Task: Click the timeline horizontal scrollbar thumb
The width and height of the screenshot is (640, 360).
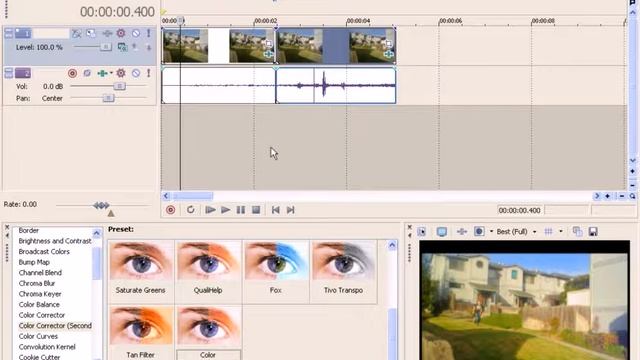Action: (x=193, y=196)
